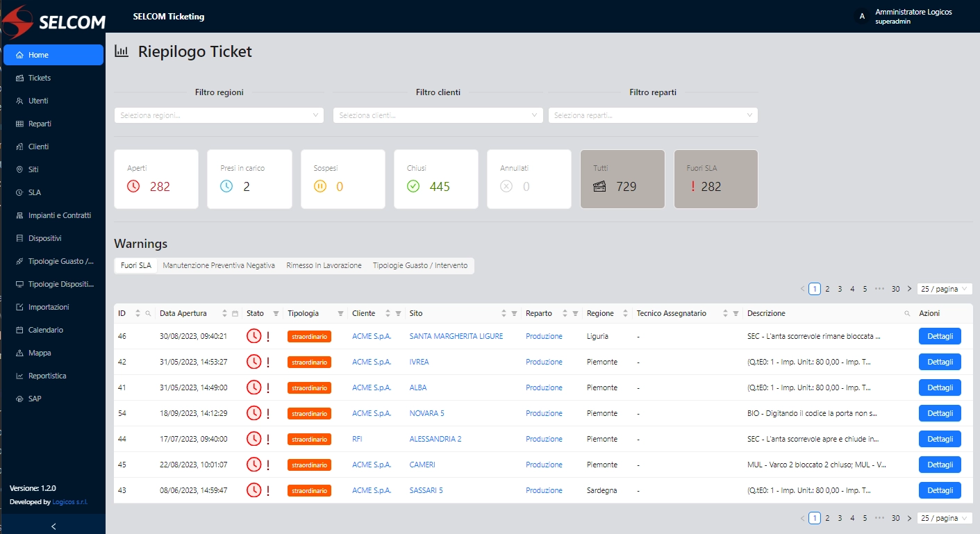The image size is (980, 534).
Task: Open bottom 25 / pagina page size dropdown
Action: 945,518
